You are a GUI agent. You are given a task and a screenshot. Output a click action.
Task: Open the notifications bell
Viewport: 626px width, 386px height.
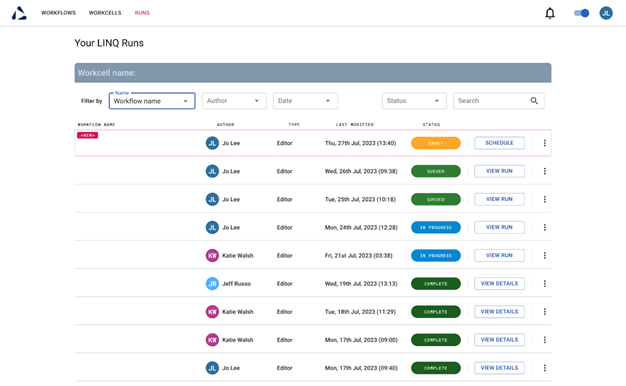point(550,13)
